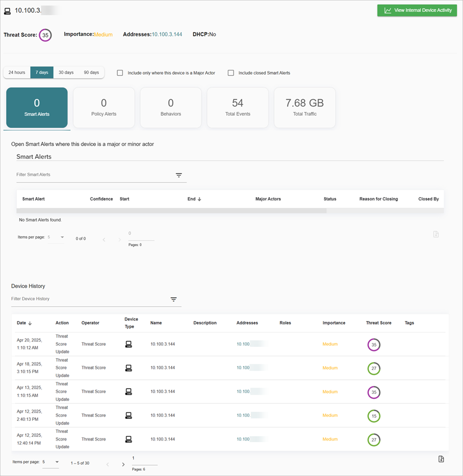The height and width of the screenshot is (476, 463).
Task: Switch to the 24 hours time range
Action: [17, 72]
